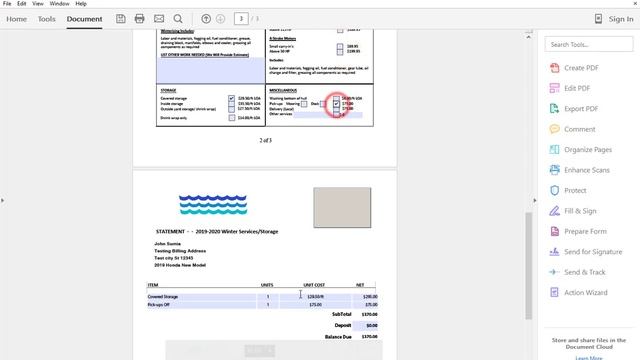Click the mobile link icon near Sign In
This screenshot has height=360, width=640.
pos(598,19)
